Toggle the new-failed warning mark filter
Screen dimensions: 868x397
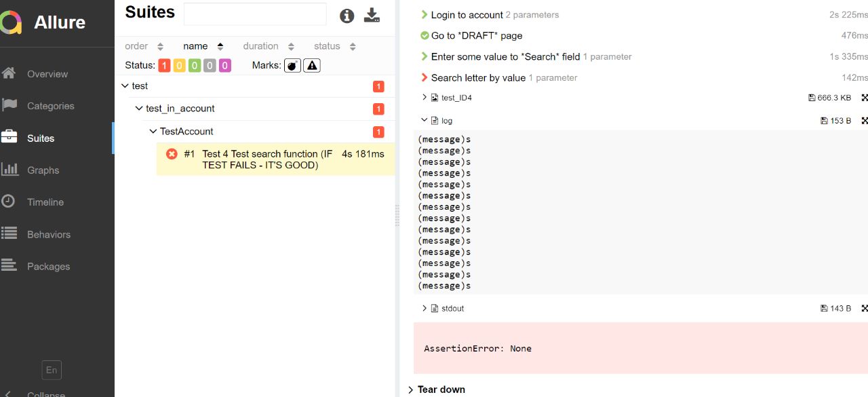[312, 65]
